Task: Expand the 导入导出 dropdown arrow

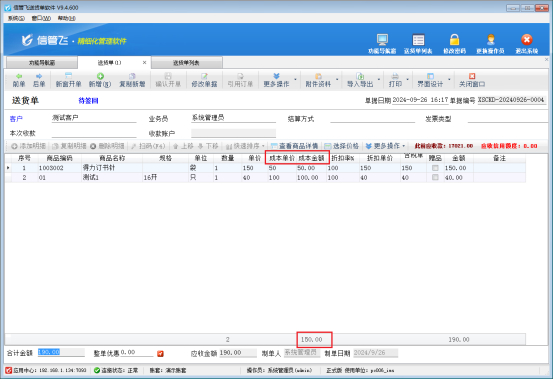Action: click(x=379, y=80)
